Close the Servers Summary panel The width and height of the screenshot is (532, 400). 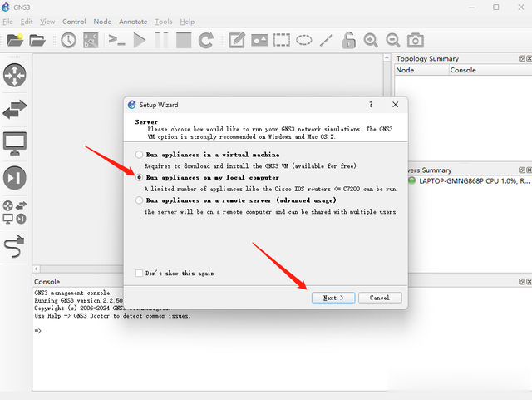(529, 170)
